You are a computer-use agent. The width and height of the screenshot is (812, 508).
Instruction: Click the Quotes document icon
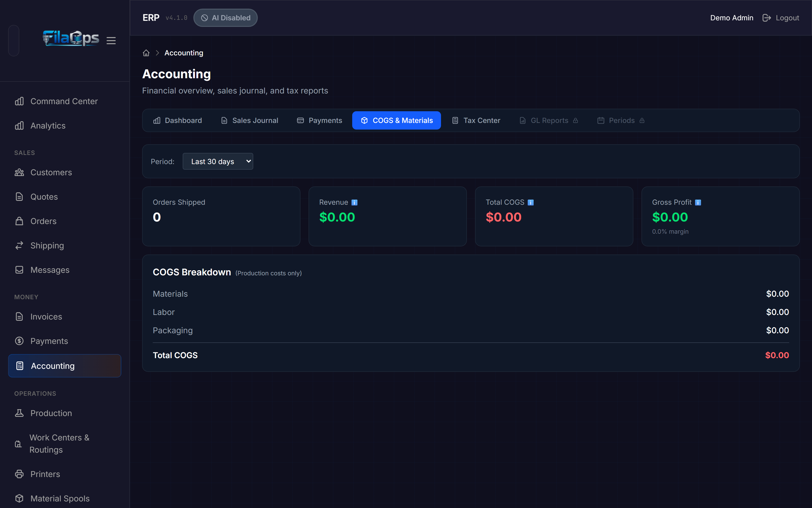click(20, 197)
